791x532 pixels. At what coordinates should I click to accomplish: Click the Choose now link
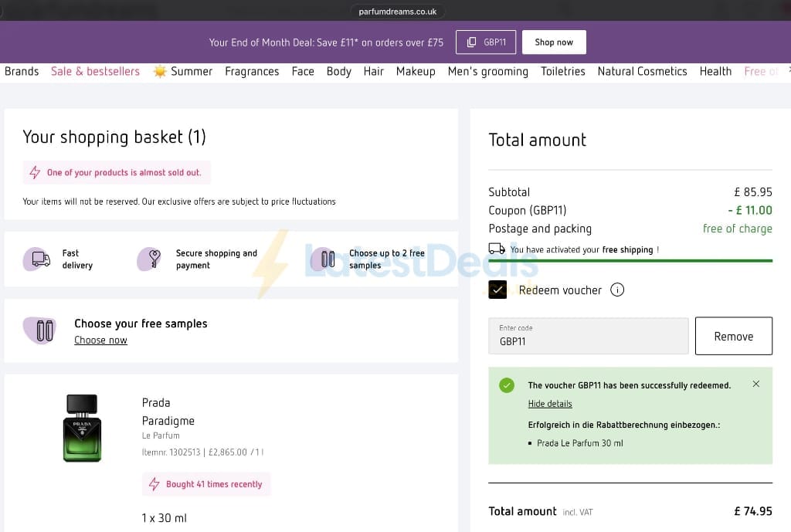pos(101,341)
